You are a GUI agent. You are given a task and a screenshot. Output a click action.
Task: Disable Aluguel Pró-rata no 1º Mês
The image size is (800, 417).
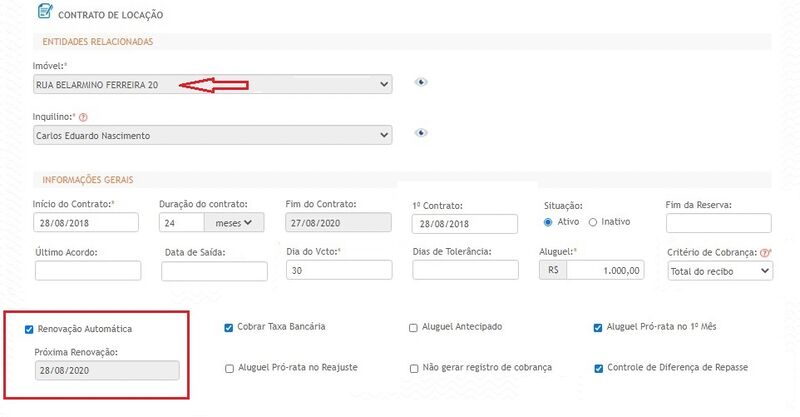(x=598, y=327)
